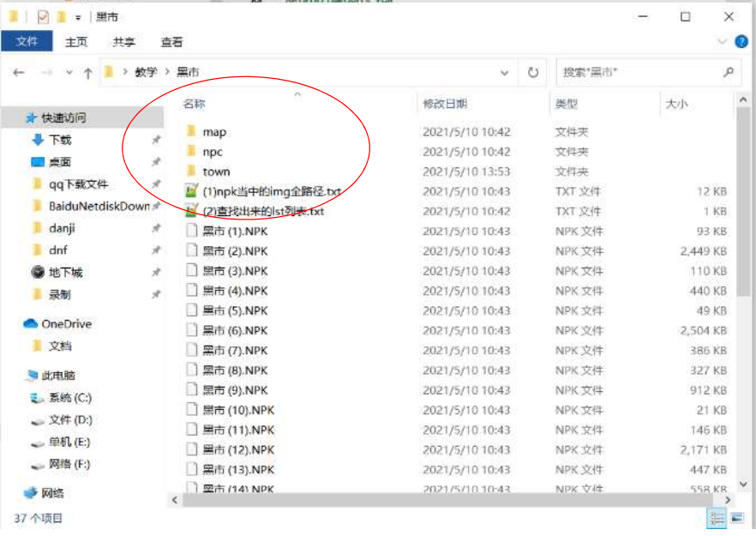Viewport: 756px width, 536px height.
Task: Unpin 下载 using its pin icon
Action: coord(155,140)
